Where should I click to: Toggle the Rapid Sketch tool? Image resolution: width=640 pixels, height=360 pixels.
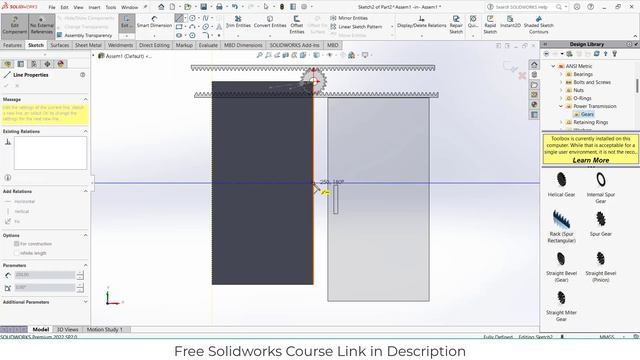[x=490, y=25]
